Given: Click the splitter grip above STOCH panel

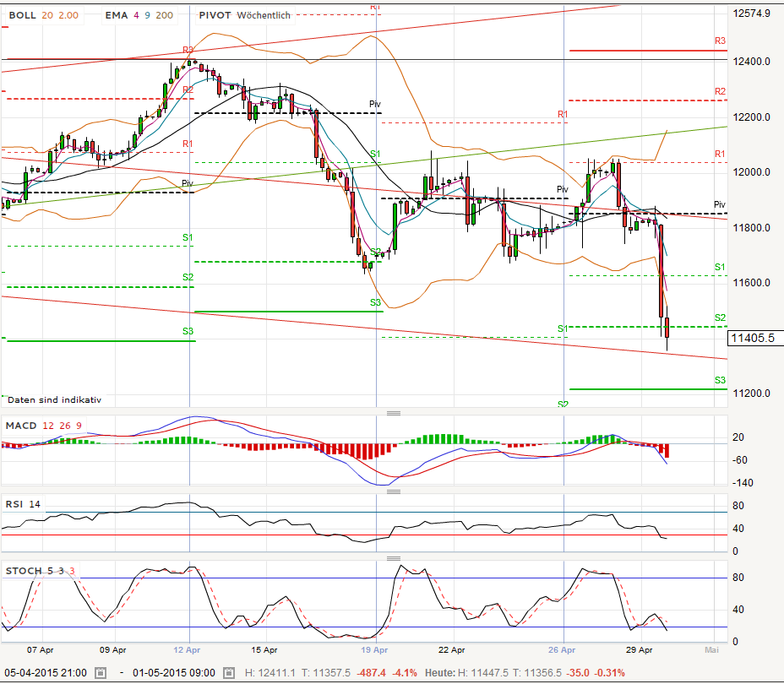Looking at the screenshot, I should click(x=394, y=558).
